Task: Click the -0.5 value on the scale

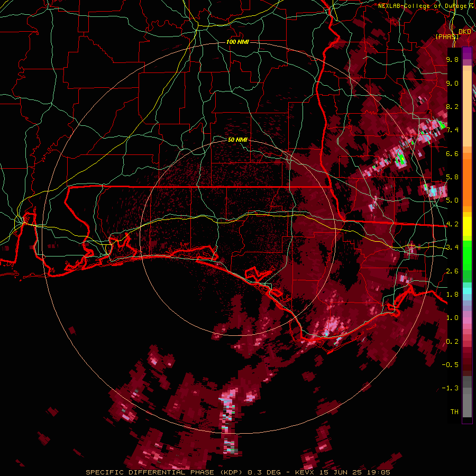Action: click(x=450, y=365)
